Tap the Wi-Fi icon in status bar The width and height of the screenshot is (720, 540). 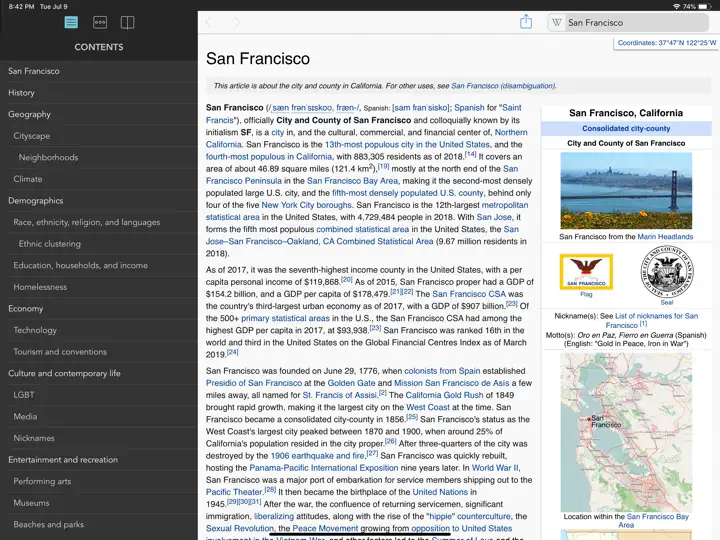pyautogui.click(x=676, y=6)
